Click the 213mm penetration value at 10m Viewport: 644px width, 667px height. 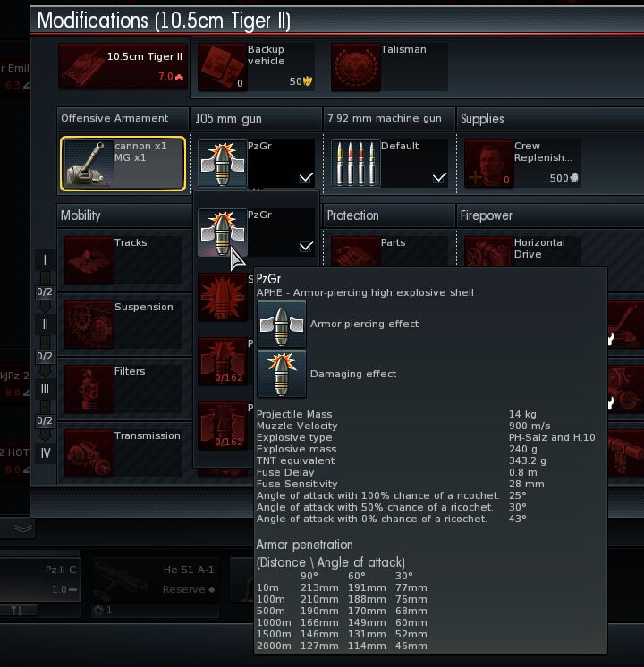pyautogui.click(x=319, y=587)
